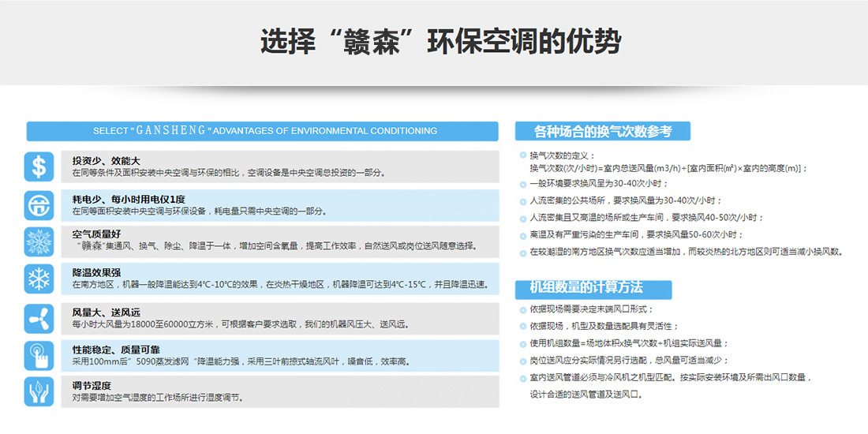The width and height of the screenshot is (868, 434).
Task: Select the snowflake icon next to 空气质量好
Action: tap(39, 241)
